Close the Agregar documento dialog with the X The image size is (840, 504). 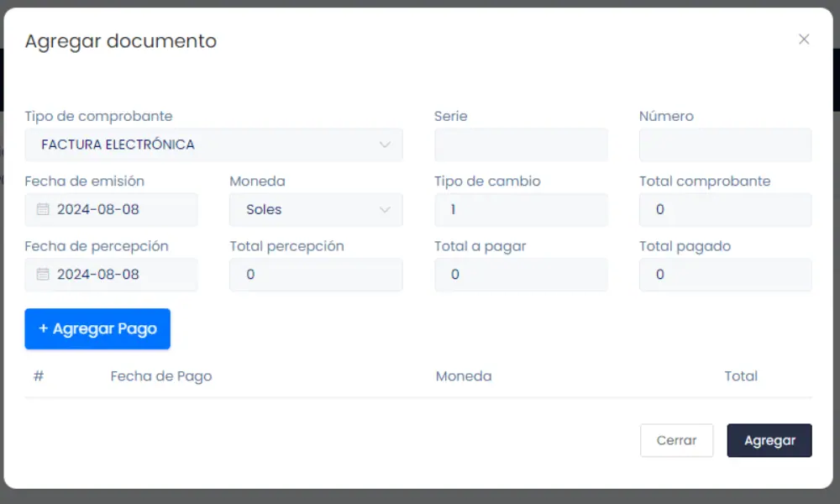tap(804, 39)
